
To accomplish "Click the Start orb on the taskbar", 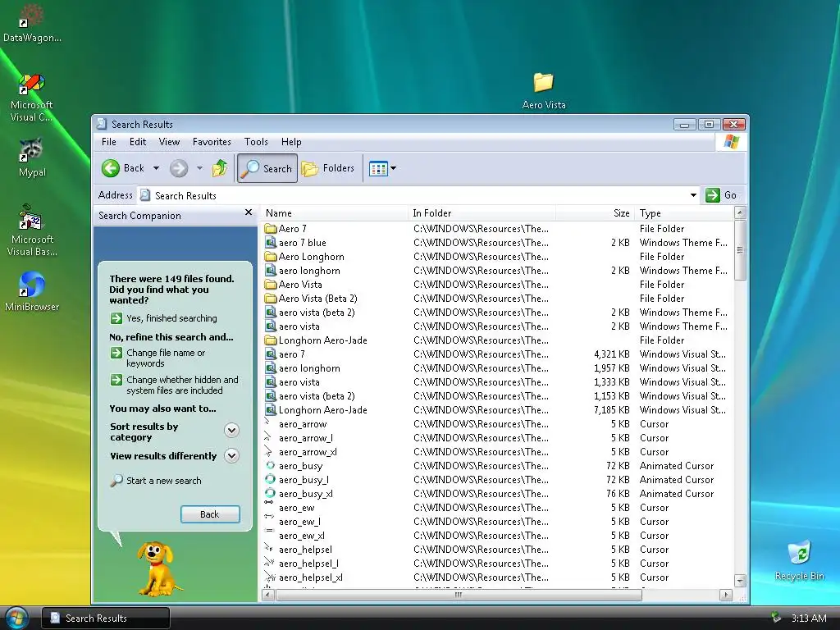I will [17, 618].
